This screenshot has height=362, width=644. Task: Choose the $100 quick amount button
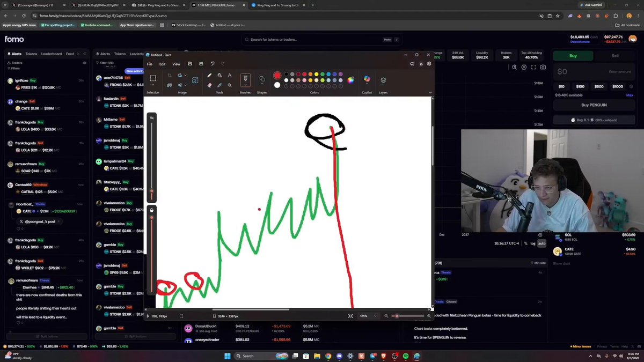point(580,86)
